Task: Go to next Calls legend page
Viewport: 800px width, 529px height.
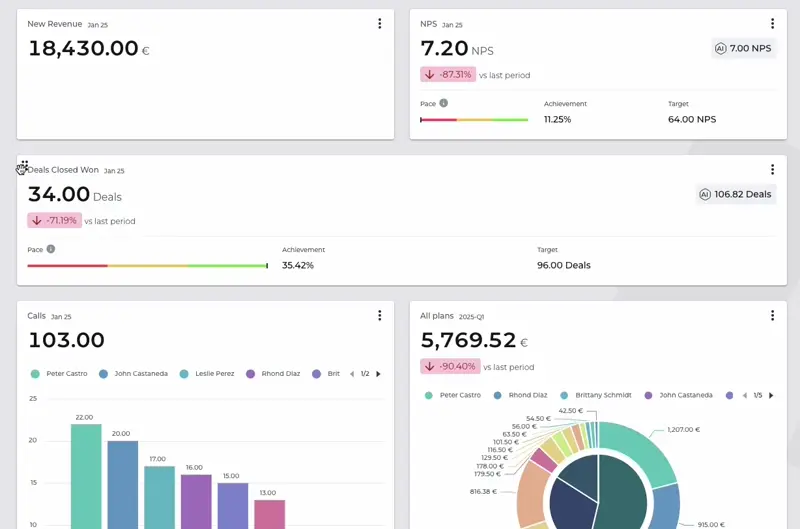Action: click(x=378, y=374)
